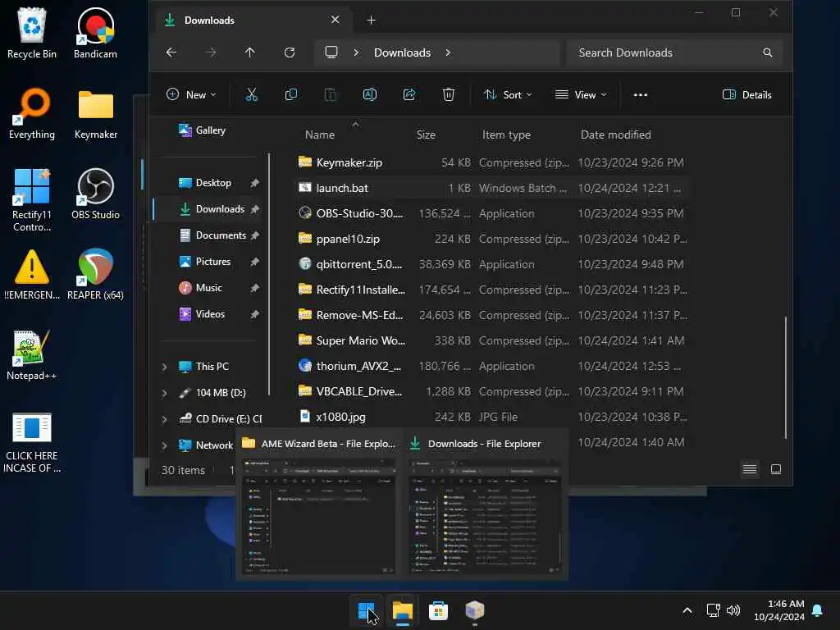Viewport: 840px width, 630px height.
Task: Click the PC icon in address bar
Action: pyautogui.click(x=331, y=52)
